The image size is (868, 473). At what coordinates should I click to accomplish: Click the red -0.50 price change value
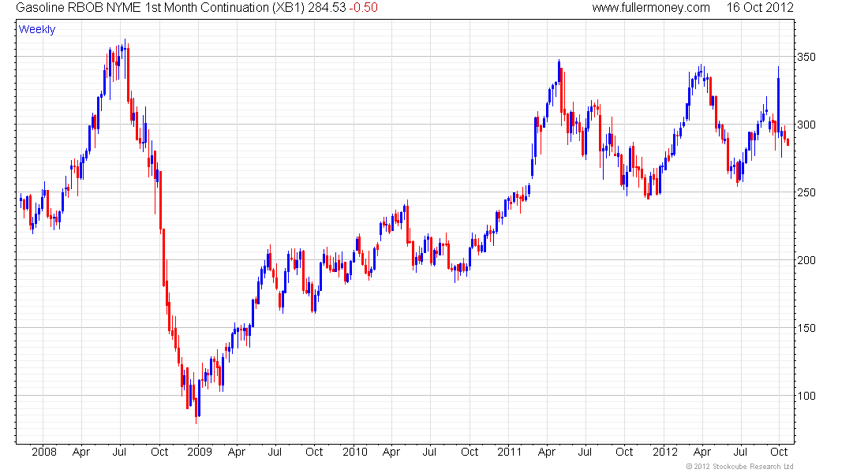coord(363,8)
